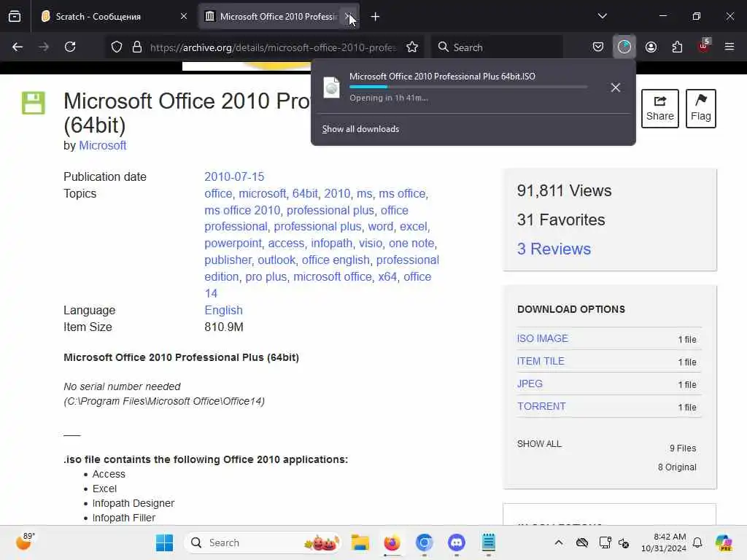Open Firefox application hamburger menu

(729, 47)
